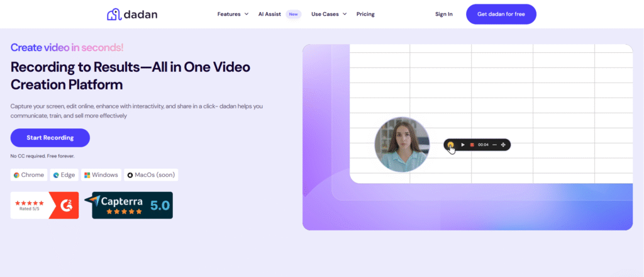Screen dimensions: 644x277
Task: Click the 00:04 recording timer
Action: click(x=484, y=145)
